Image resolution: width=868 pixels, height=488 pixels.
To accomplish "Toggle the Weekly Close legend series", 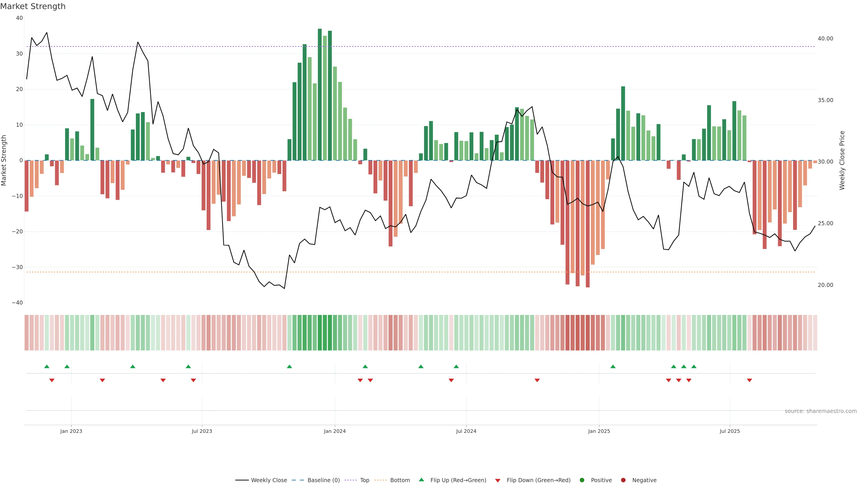I will [269, 480].
